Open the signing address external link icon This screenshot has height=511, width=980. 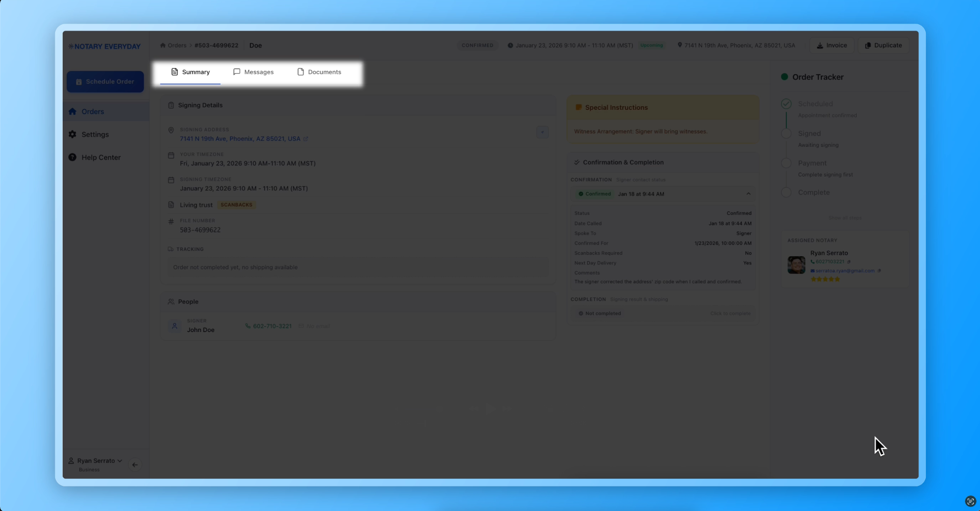[x=306, y=139]
